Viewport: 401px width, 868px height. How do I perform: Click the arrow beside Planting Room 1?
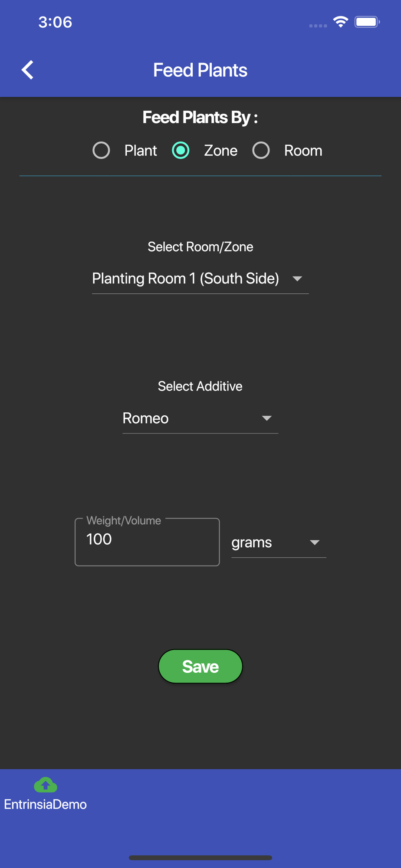click(x=297, y=279)
